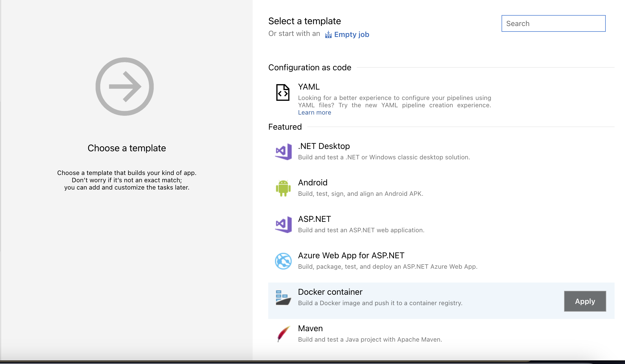Image resolution: width=625 pixels, height=364 pixels.
Task: Select the .NET Desktop template title
Action: click(324, 146)
